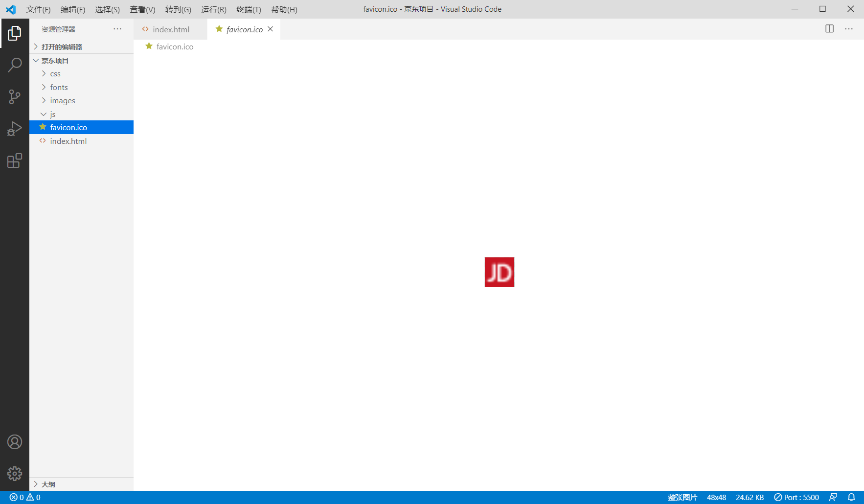Close the VS Code window

pyautogui.click(x=850, y=9)
